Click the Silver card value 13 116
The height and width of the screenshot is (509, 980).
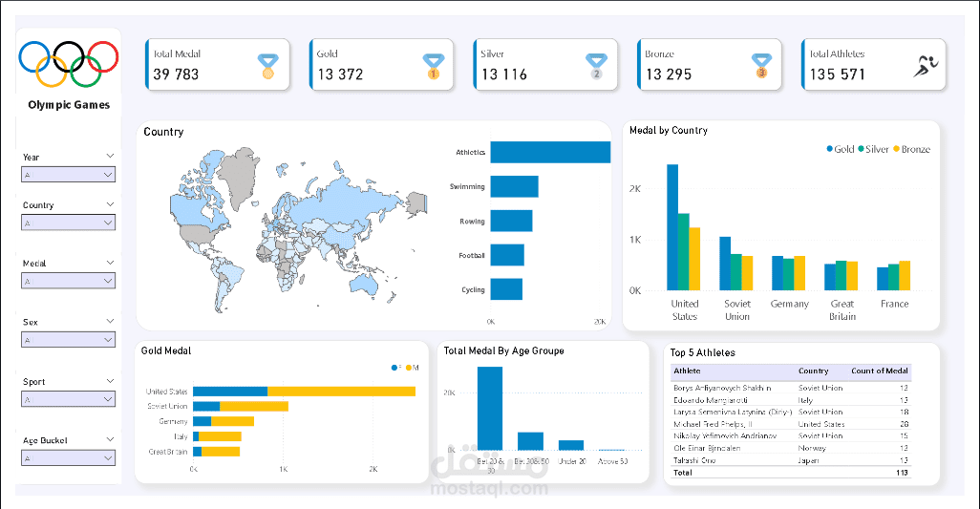[503, 74]
